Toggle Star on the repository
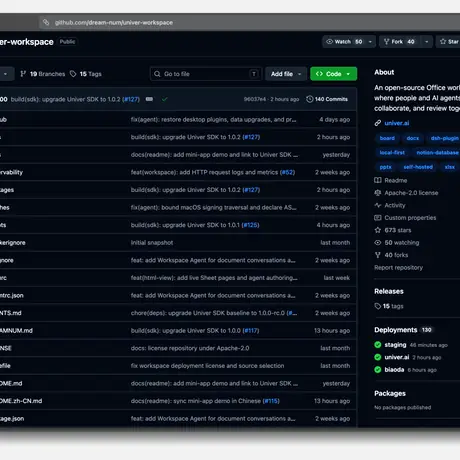Image resolution: width=460 pixels, height=460 pixels. click(449, 42)
